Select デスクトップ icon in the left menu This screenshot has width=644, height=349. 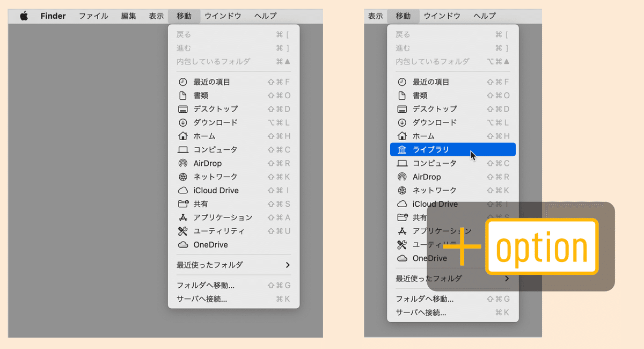tap(182, 109)
